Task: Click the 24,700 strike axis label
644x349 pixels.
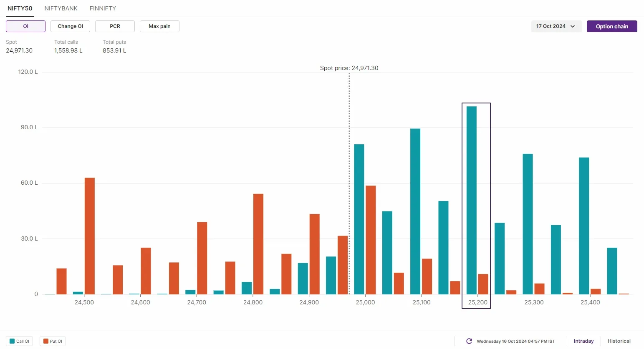Action: [x=197, y=302]
